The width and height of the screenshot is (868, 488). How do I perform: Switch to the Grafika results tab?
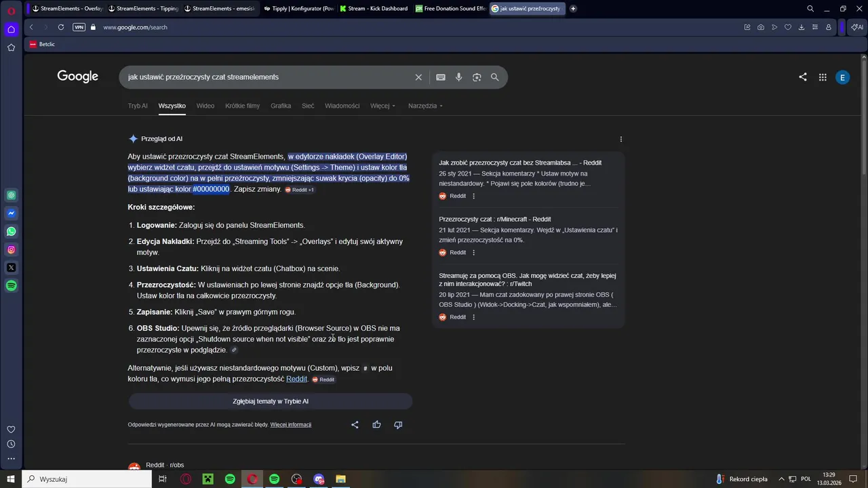pos(281,106)
